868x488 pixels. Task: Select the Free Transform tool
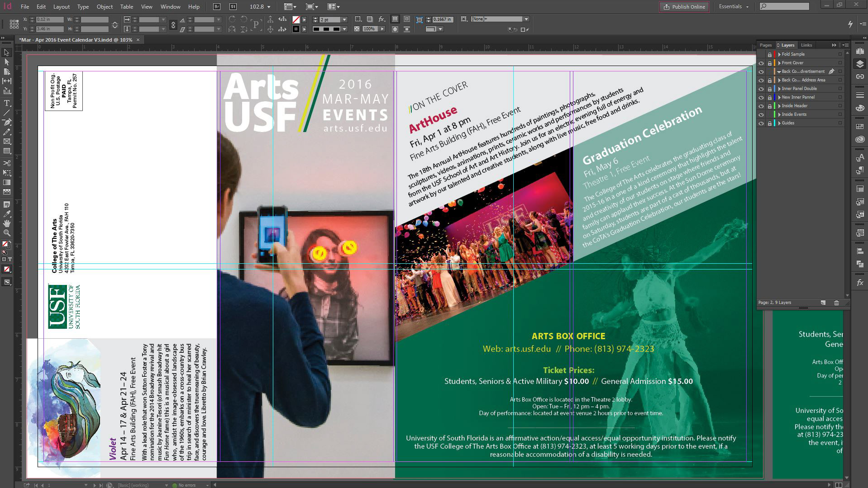coord(6,172)
